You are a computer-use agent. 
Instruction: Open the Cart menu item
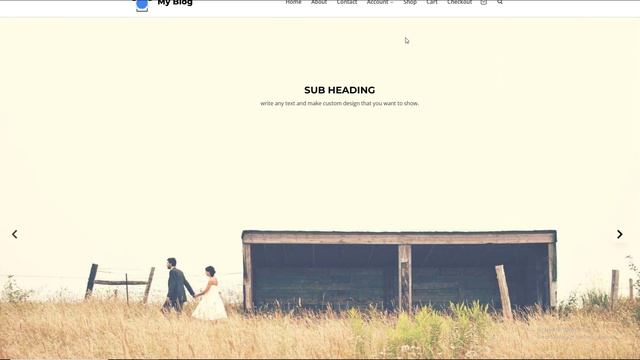432,2
